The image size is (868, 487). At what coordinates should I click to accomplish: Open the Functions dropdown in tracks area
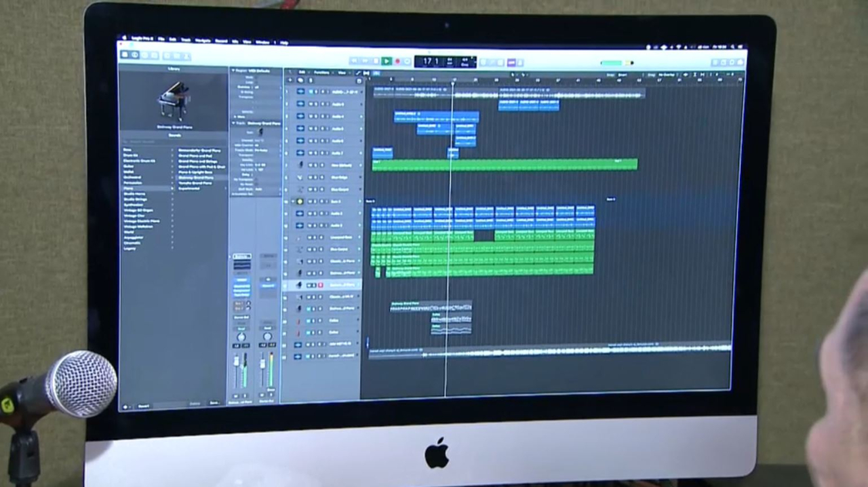pyautogui.click(x=323, y=72)
